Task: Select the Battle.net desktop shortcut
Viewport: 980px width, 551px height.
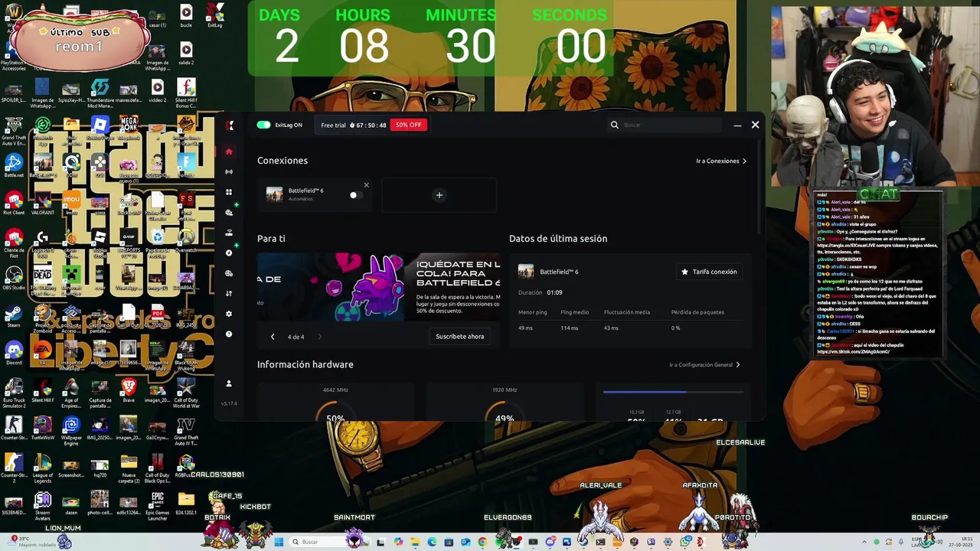Action: point(14,166)
